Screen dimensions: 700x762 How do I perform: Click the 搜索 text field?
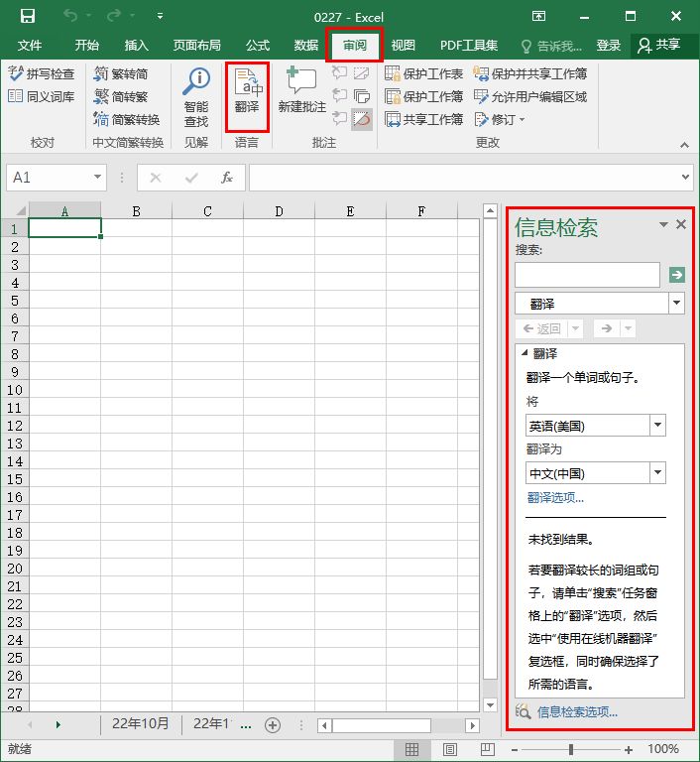tap(587, 275)
